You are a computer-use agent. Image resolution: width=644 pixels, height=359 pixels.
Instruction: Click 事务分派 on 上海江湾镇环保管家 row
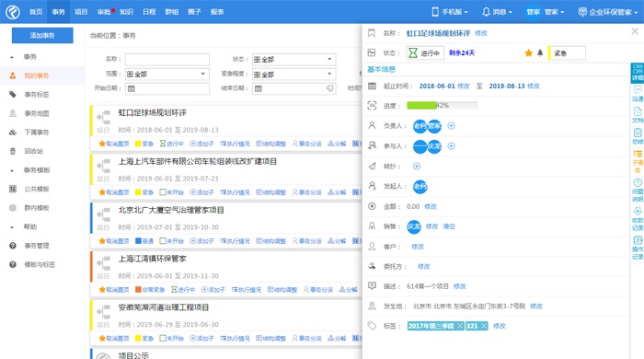tap(318, 290)
